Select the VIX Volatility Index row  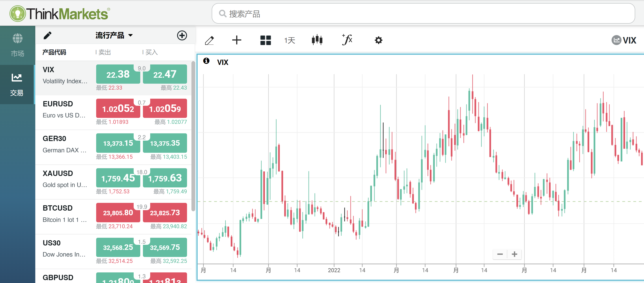coord(113,78)
